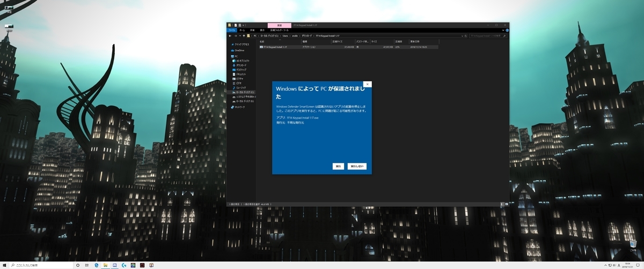Click properties icon in Explorer title bar
The image size is (644, 269).
click(x=236, y=25)
